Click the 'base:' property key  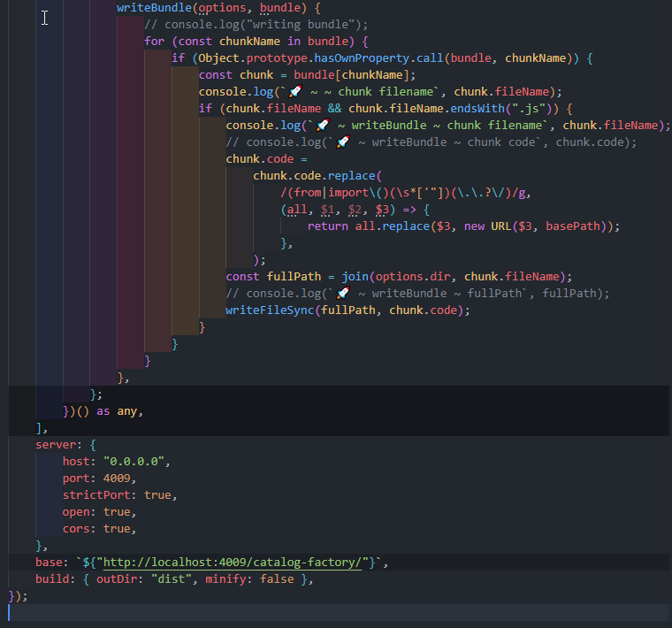(x=51, y=562)
